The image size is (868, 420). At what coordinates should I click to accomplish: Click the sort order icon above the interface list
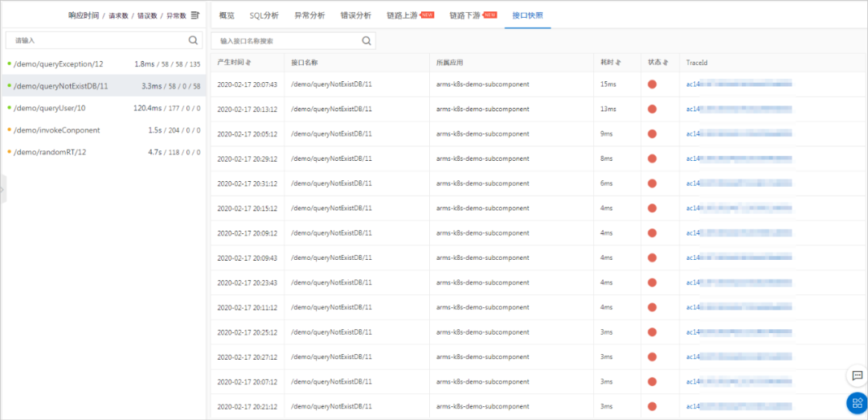194,15
